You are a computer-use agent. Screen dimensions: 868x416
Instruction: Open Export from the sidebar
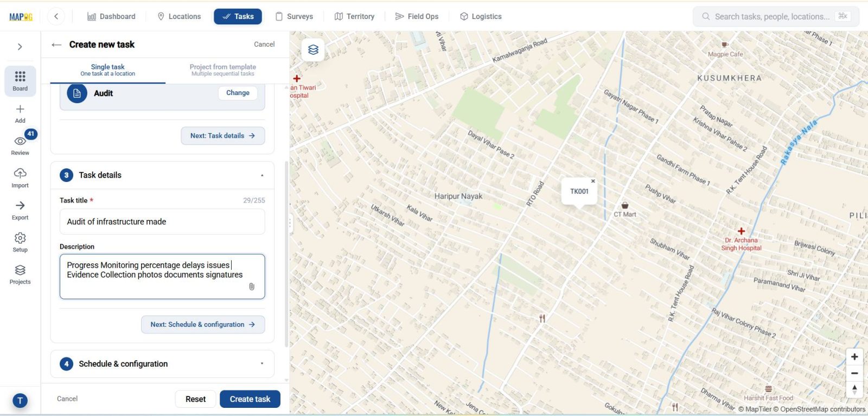[20, 210]
